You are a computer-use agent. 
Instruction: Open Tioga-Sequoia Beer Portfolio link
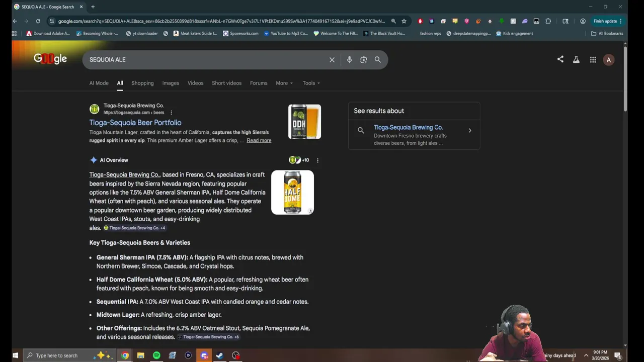click(135, 123)
